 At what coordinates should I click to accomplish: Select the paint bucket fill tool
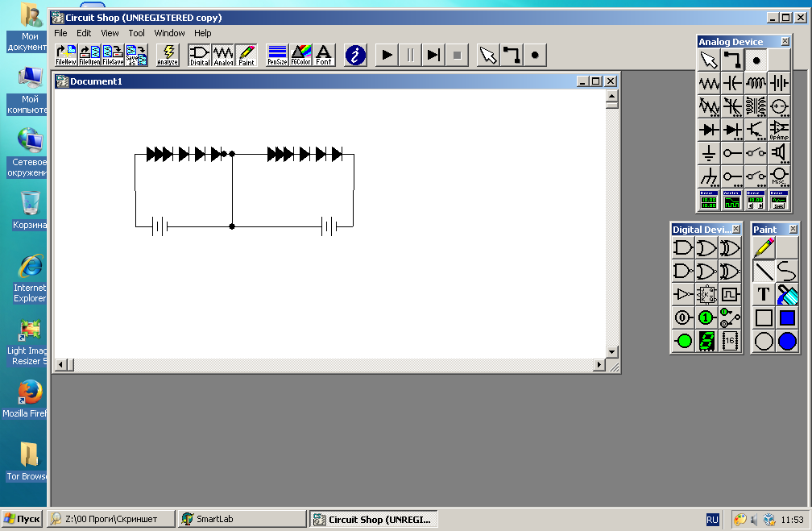(x=787, y=295)
